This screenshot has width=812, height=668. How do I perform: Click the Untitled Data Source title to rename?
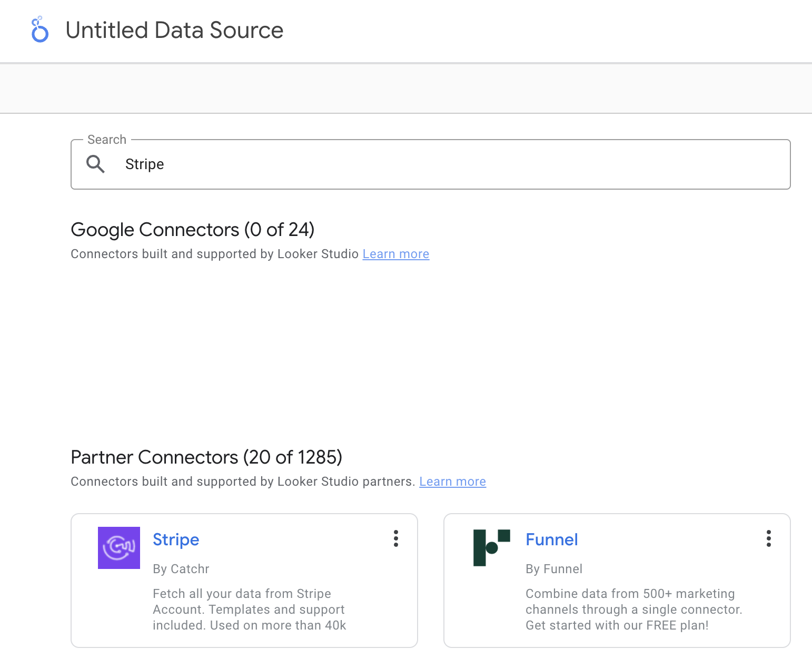click(174, 30)
